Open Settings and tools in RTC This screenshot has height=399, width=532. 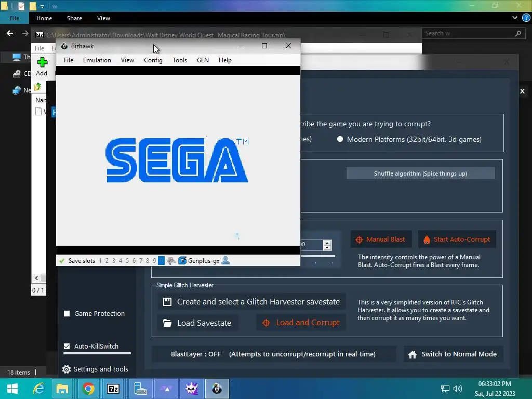click(96, 369)
